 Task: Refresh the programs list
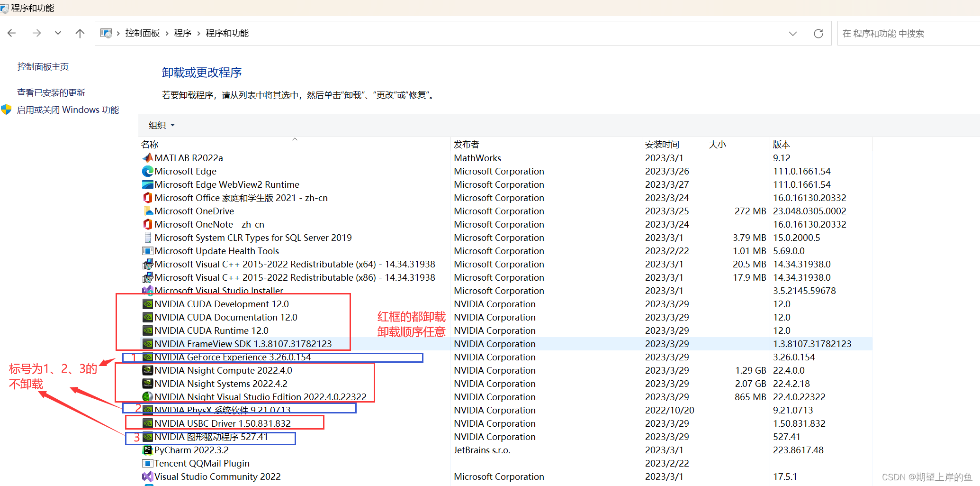click(x=818, y=34)
